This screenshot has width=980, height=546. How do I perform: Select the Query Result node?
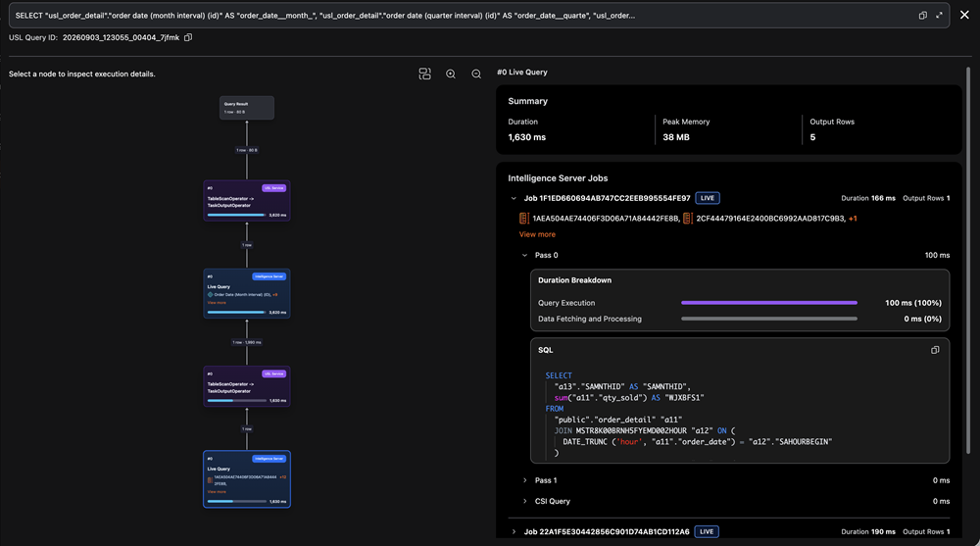point(247,108)
